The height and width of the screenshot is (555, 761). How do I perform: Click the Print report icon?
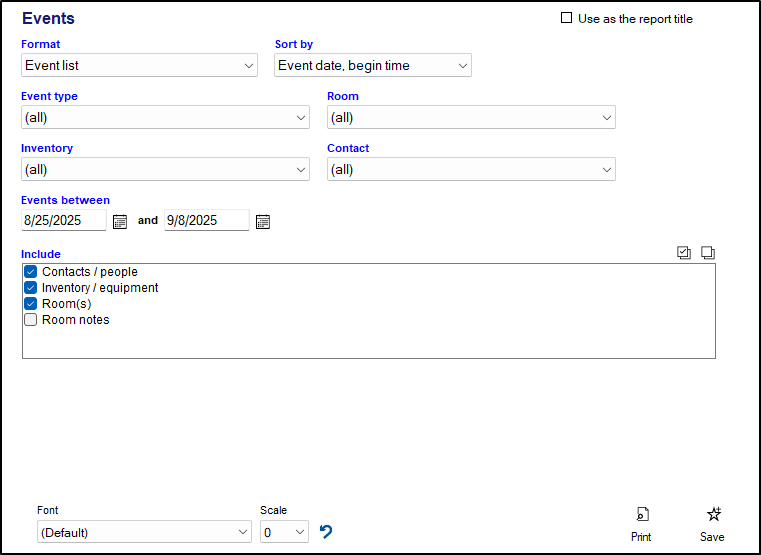(642, 515)
